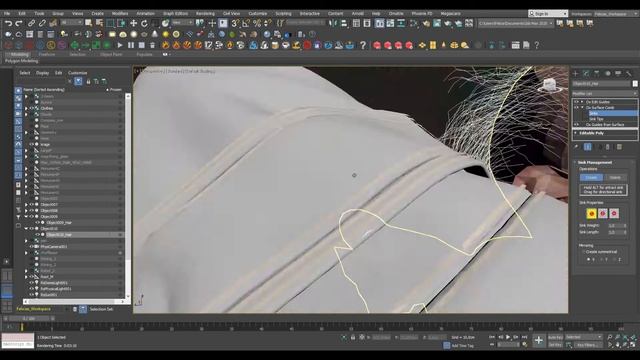The width and height of the screenshot is (640, 360).
Task: Toggle the Auto Key button
Action: pos(555,338)
